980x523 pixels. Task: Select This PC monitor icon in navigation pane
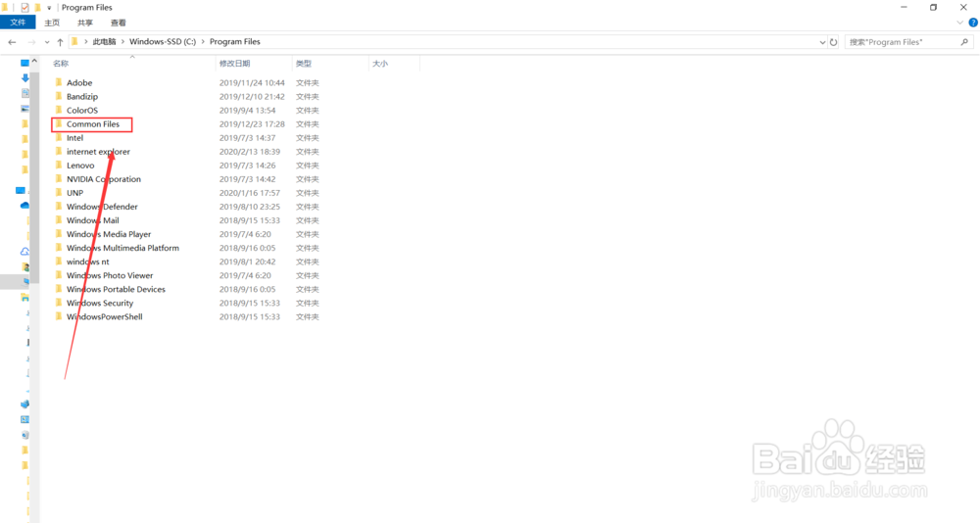[21, 190]
